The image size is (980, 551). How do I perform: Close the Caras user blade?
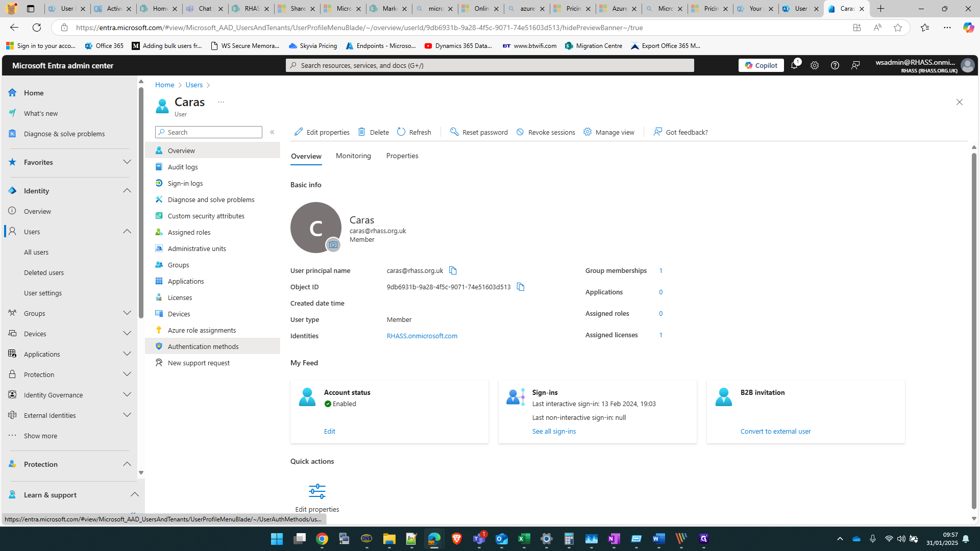(x=960, y=102)
